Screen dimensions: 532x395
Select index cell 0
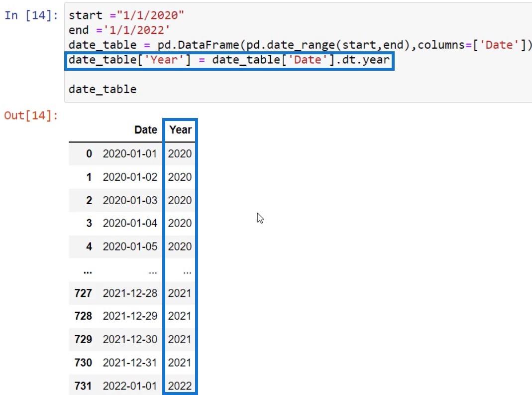pyautogui.click(x=89, y=153)
